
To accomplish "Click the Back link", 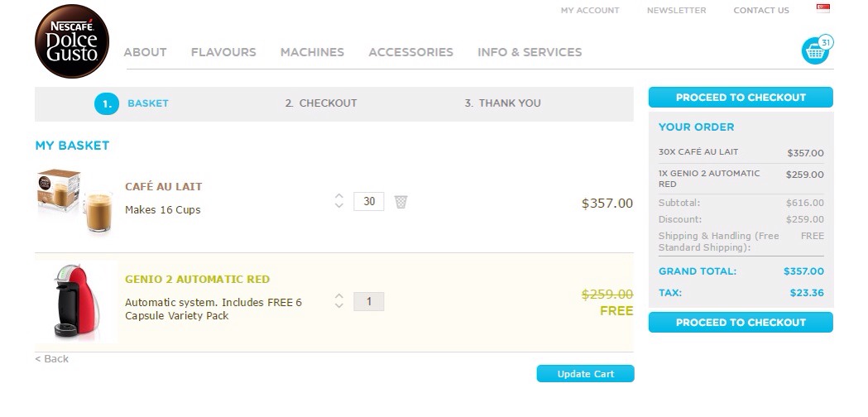I will coord(52,359).
